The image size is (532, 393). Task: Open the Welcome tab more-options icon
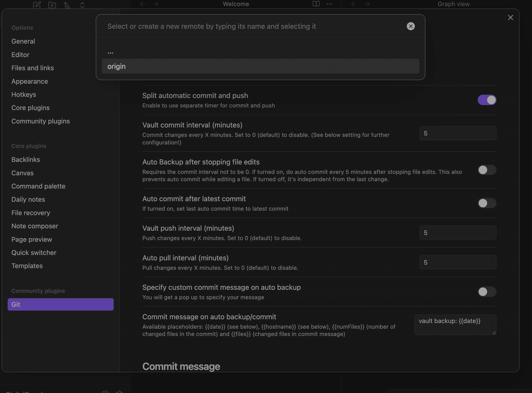[x=329, y=4]
